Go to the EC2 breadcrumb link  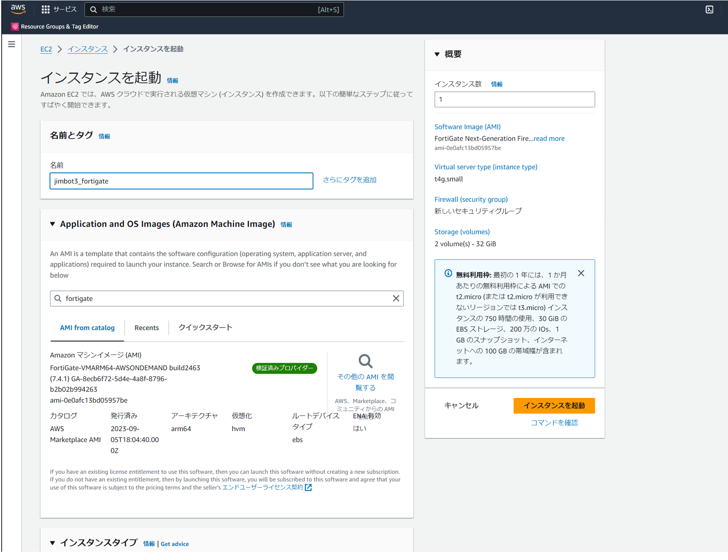pos(46,49)
